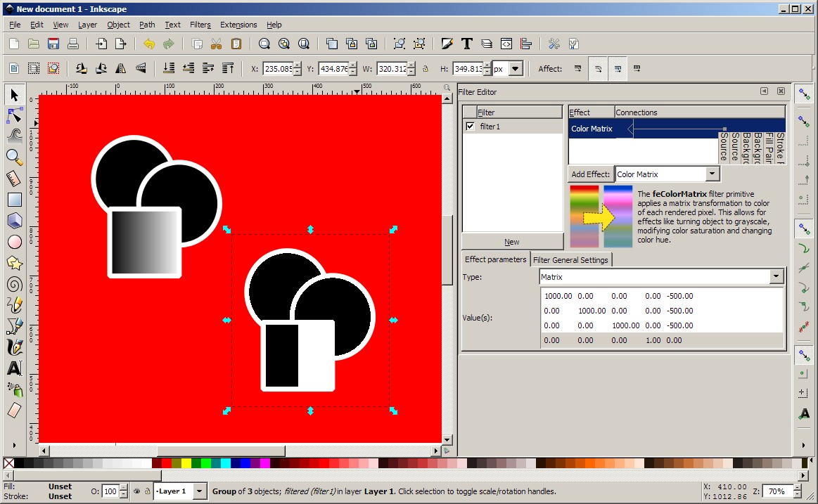The image size is (818, 504).
Task: Open the XML editor from the toolbar
Action: (x=506, y=44)
